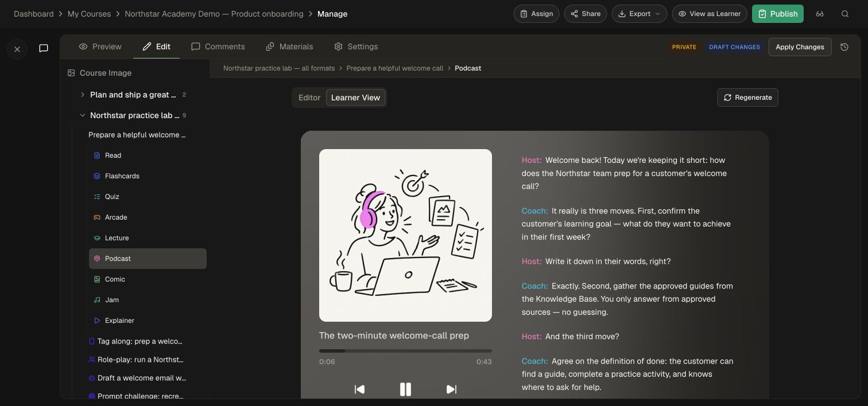Select the Edit tab
Image resolution: width=868 pixels, height=406 pixels.
(156, 46)
